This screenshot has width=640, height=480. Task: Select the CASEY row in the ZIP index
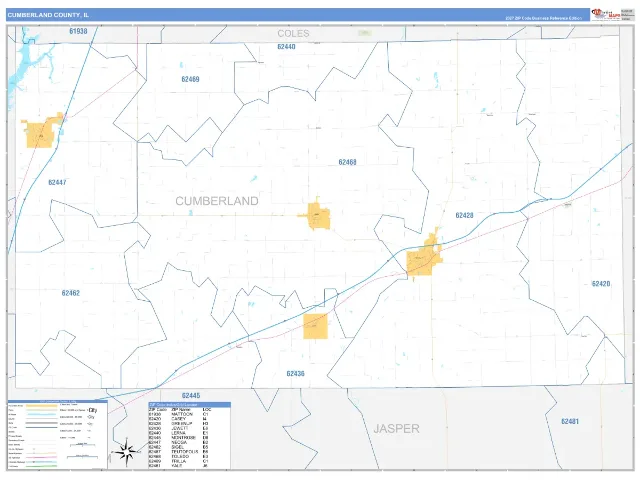[180, 419]
